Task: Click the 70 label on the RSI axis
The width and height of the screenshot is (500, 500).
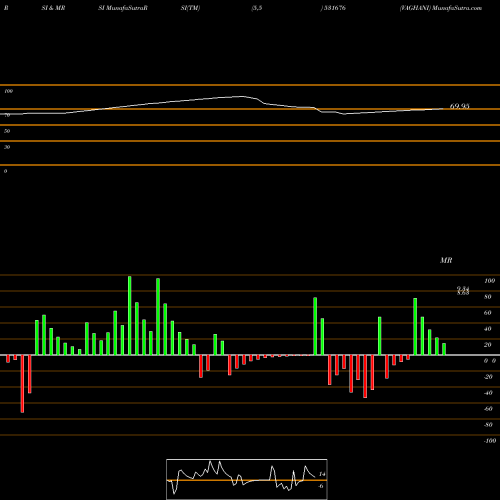Action: coord(7,115)
